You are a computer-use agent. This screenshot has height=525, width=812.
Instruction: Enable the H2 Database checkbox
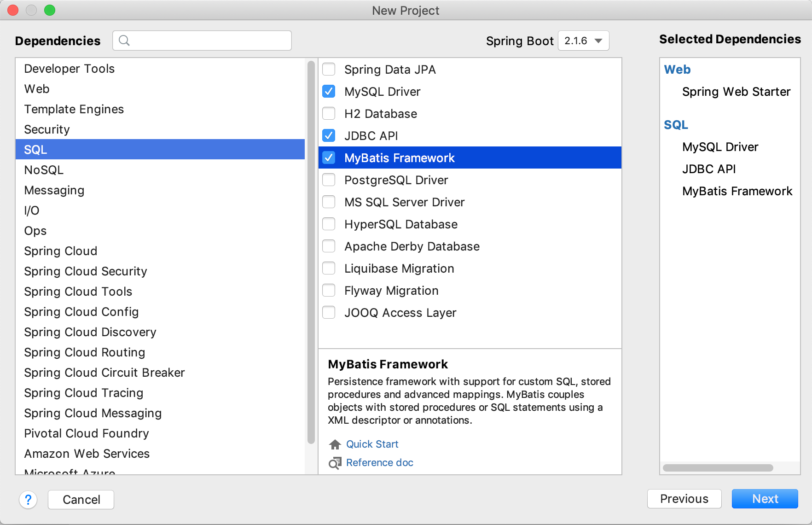329,114
